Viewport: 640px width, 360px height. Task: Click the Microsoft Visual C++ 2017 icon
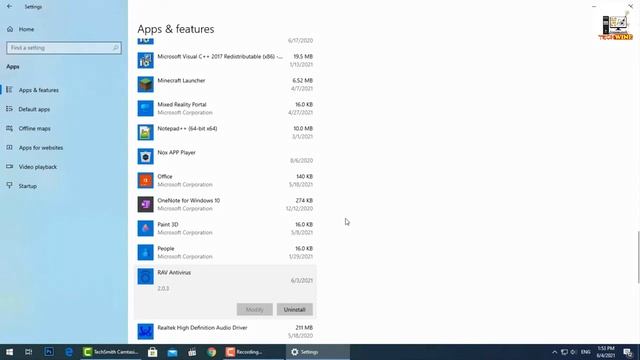(145, 60)
